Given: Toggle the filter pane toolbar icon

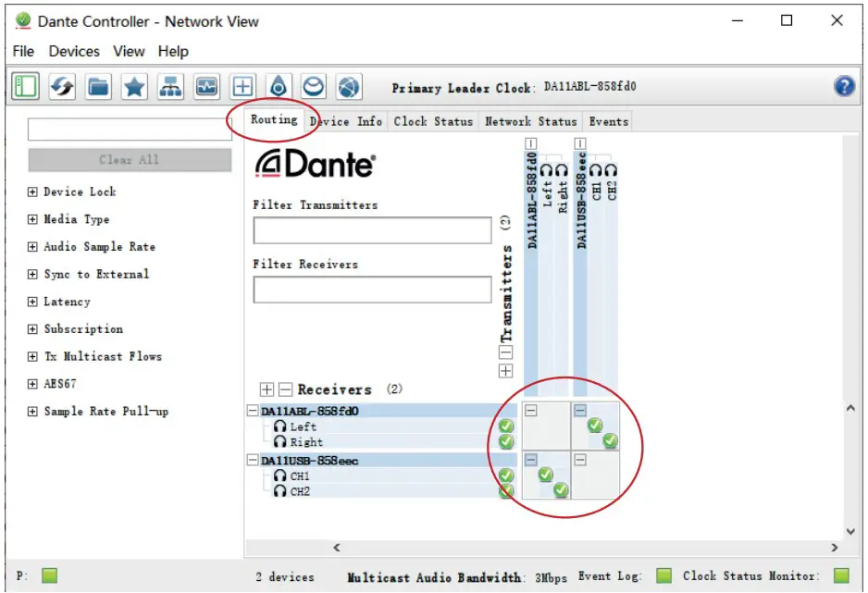Looking at the screenshot, I should tap(26, 87).
